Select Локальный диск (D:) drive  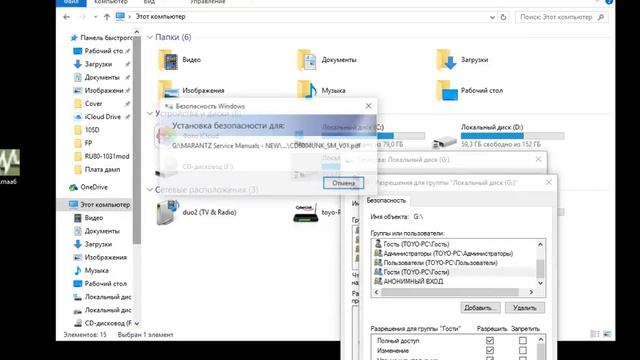point(498,136)
